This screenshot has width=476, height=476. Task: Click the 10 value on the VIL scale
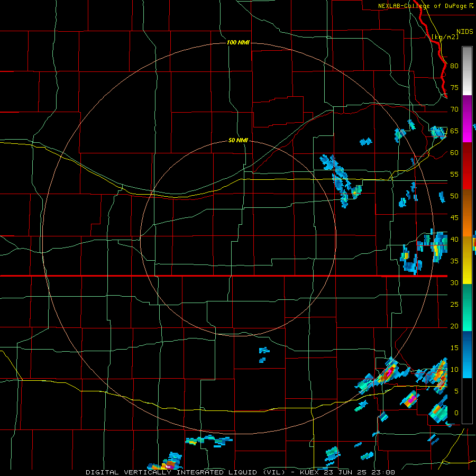click(x=454, y=370)
